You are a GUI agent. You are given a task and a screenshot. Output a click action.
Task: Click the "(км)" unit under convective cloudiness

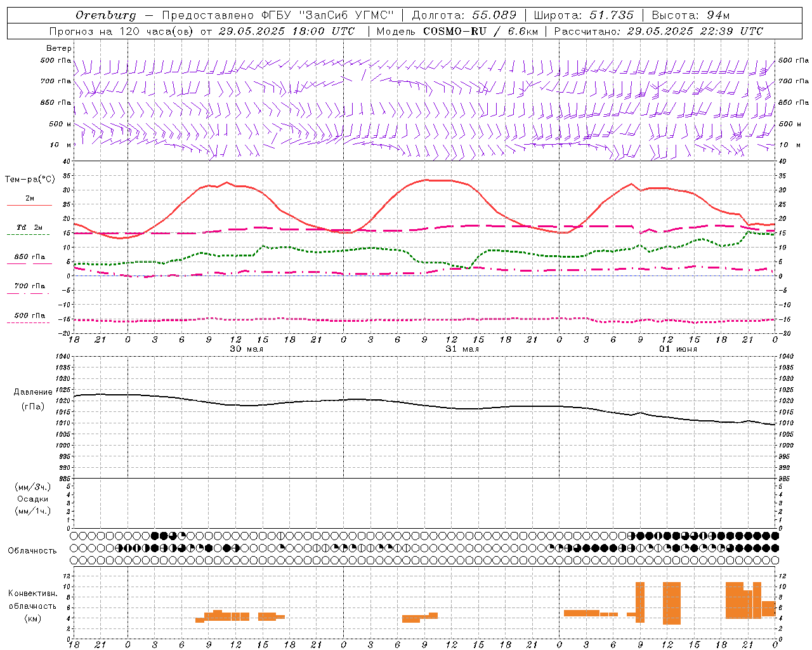[33, 618]
